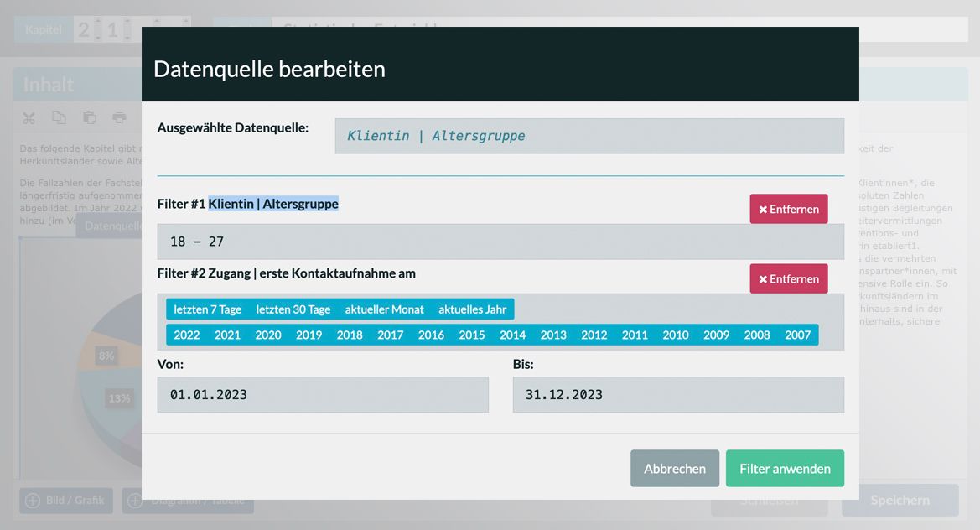
Task: Click Filter anwenden button
Action: (x=785, y=469)
